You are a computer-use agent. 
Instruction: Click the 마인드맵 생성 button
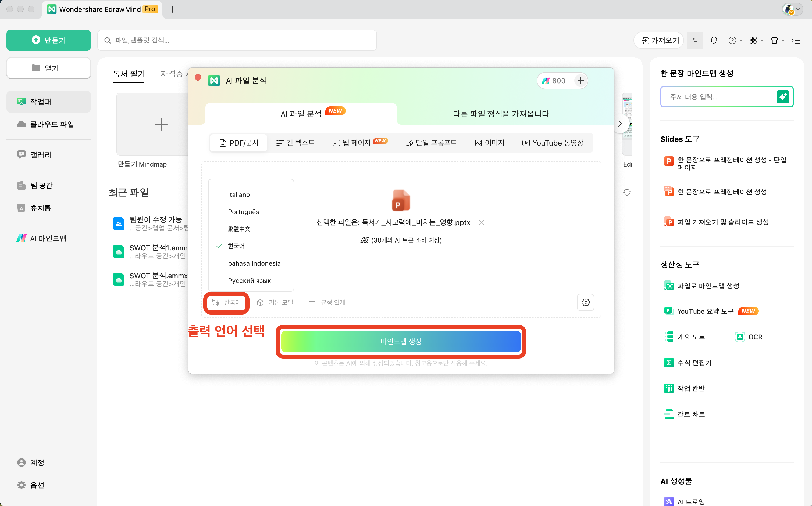[401, 341]
